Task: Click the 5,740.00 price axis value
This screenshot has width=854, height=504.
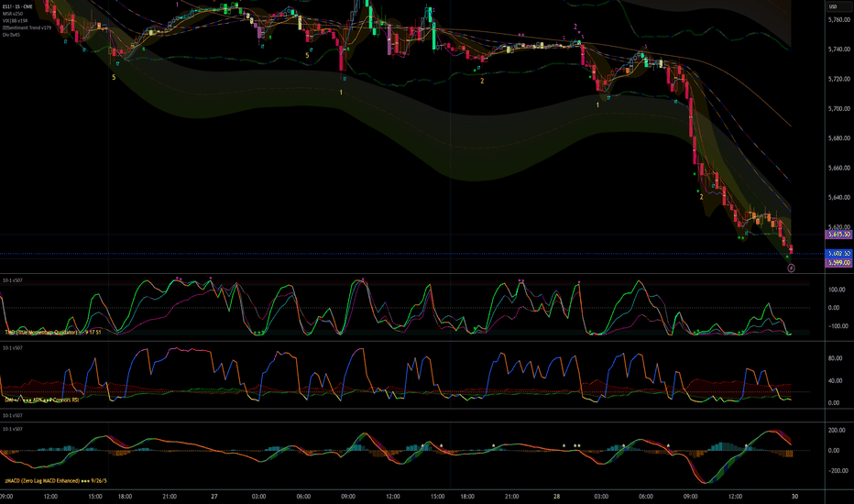Action: pos(838,49)
